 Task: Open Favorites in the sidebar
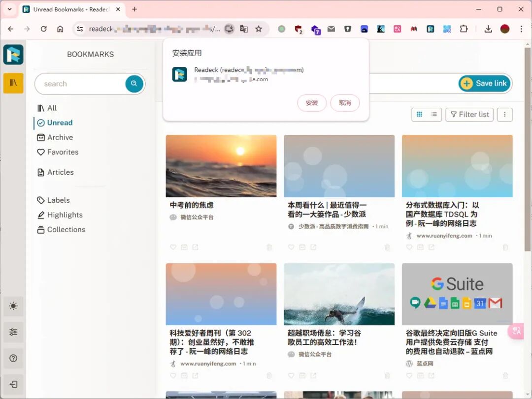58,152
